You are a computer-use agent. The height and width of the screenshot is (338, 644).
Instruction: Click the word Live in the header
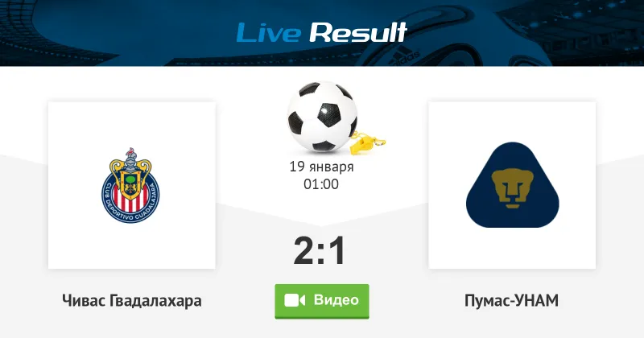point(269,32)
